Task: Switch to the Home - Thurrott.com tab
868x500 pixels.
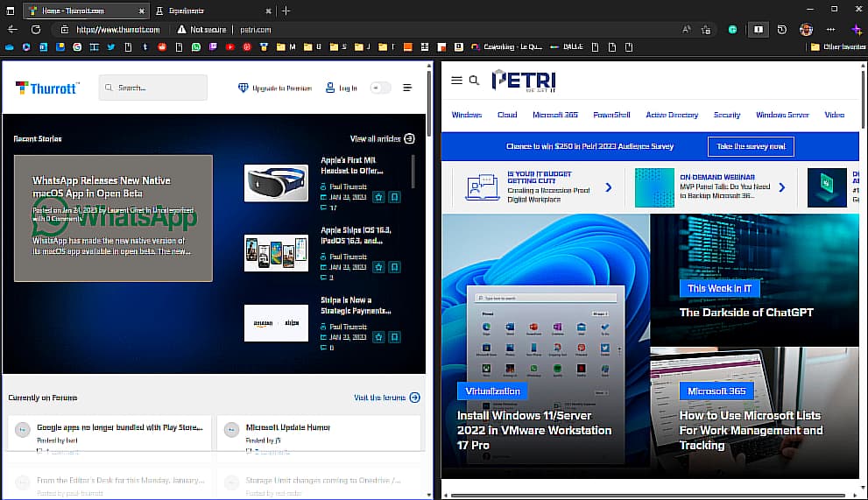Action: click(86, 11)
